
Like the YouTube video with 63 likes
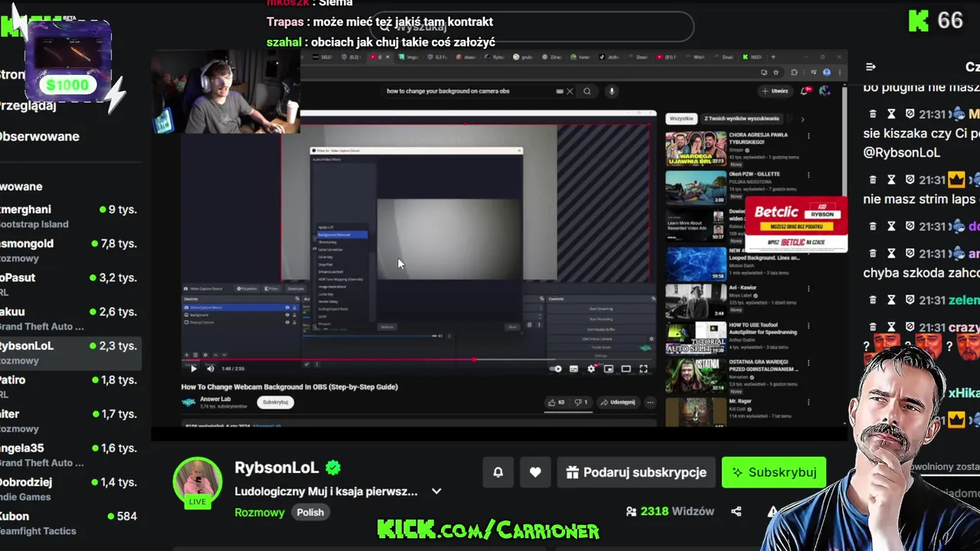[557, 402]
